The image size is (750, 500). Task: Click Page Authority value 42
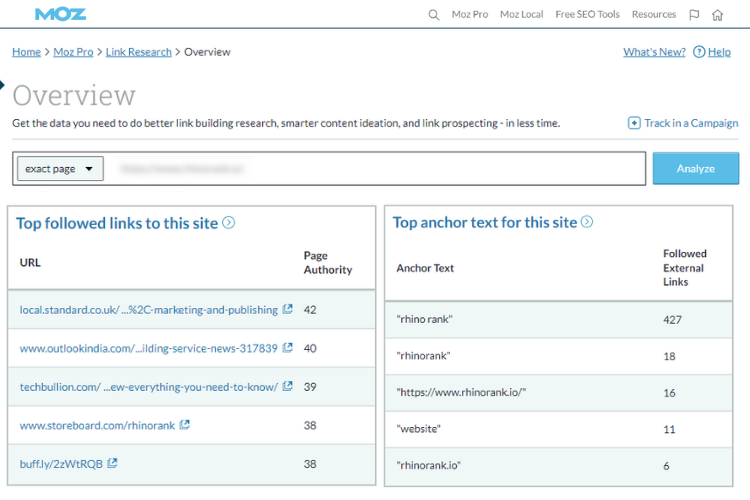coord(309,310)
